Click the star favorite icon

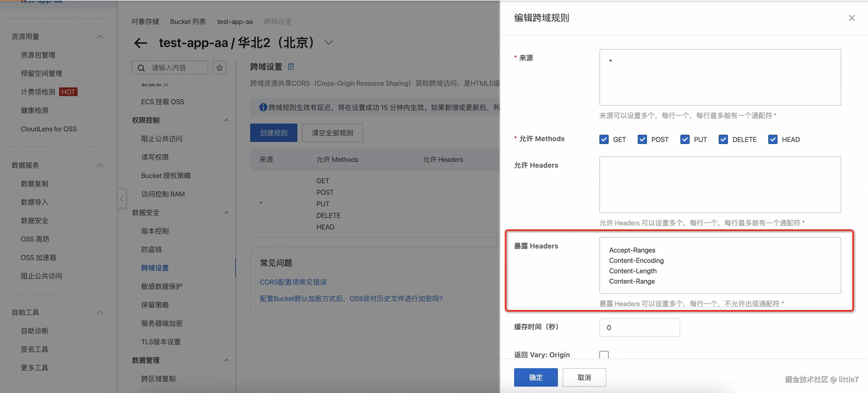219,68
